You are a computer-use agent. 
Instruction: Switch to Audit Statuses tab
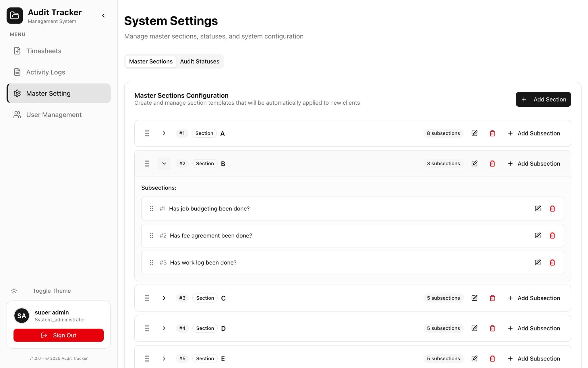(x=200, y=62)
